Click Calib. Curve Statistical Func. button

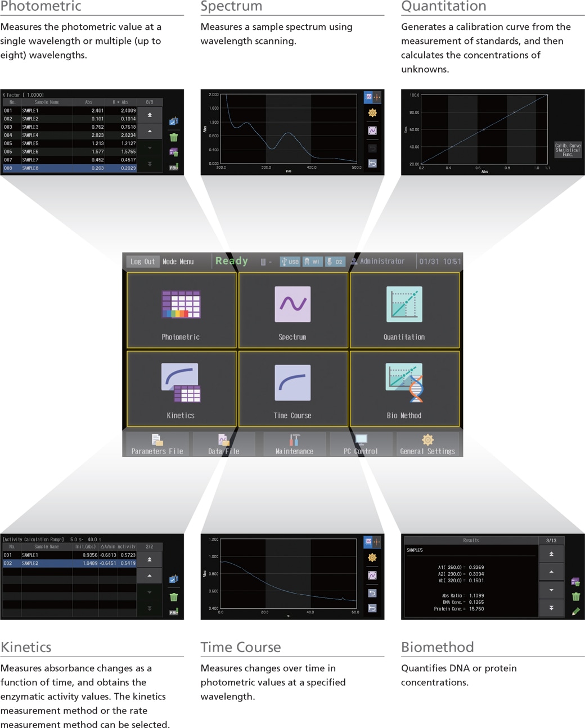tap(568, 149)
